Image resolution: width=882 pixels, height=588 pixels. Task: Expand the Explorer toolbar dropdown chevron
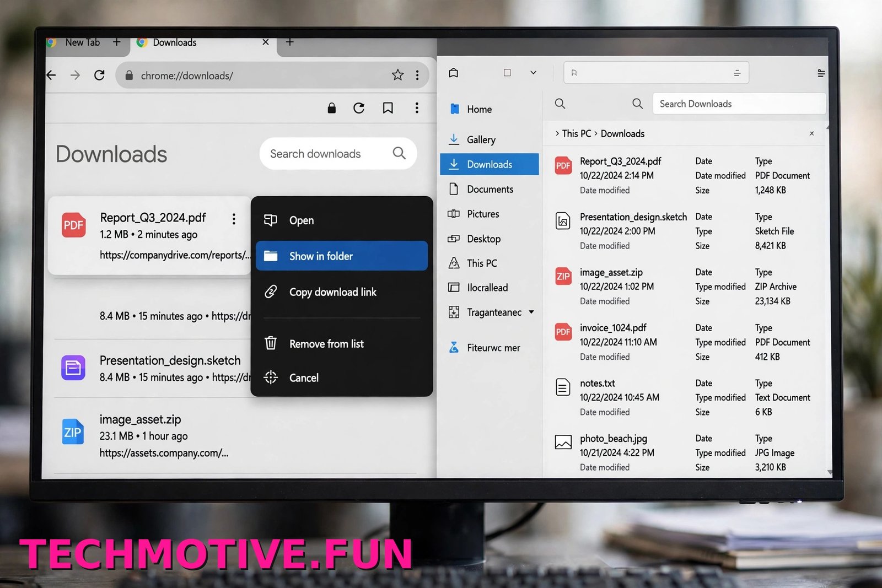click(533, 73)
